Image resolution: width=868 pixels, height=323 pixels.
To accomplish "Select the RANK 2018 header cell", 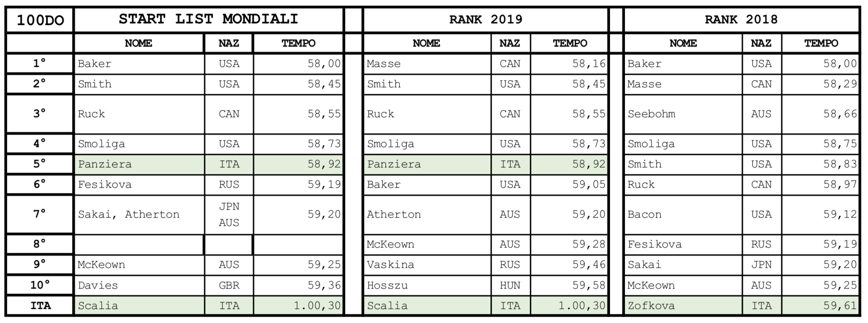I will click(741, 20).
